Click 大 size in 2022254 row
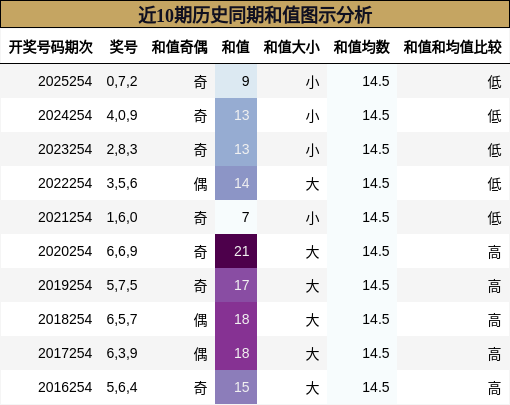 (312, 184)
